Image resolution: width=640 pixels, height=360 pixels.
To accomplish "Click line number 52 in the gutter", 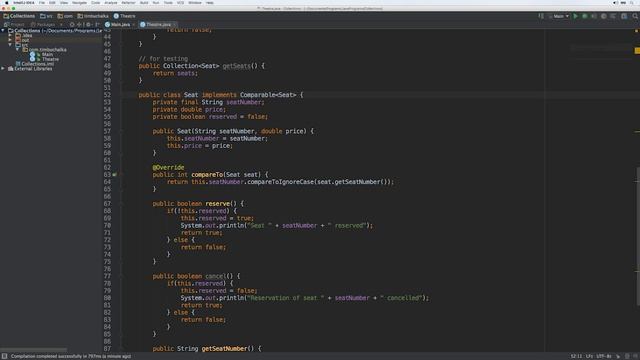I will pos(107,95).
